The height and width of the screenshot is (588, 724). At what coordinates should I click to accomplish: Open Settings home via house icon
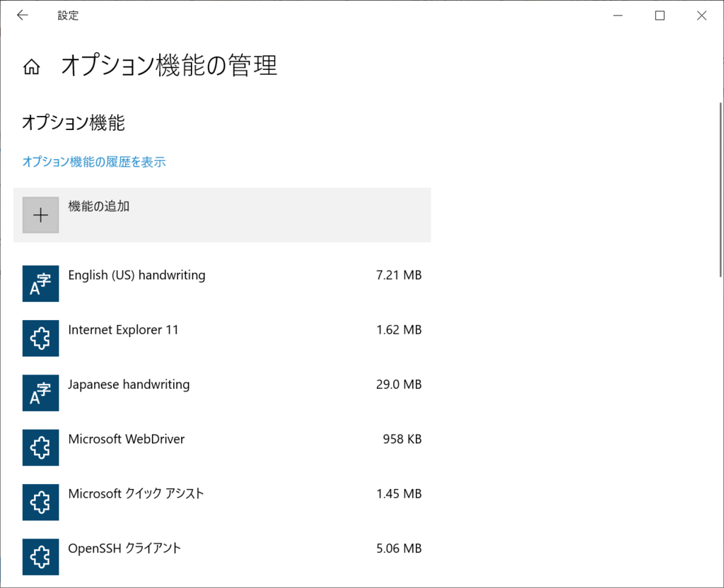click(x=31, y=66)
